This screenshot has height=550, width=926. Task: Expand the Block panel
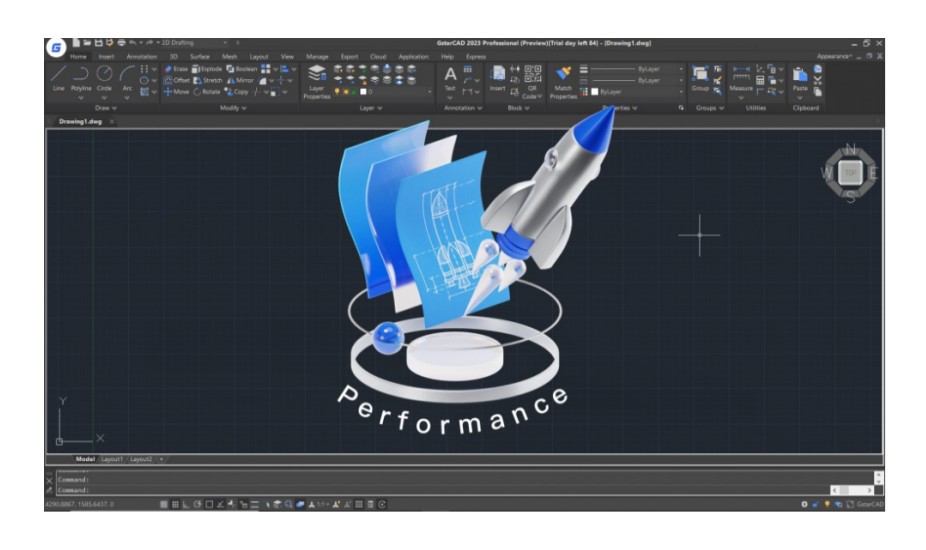(519, 108)
